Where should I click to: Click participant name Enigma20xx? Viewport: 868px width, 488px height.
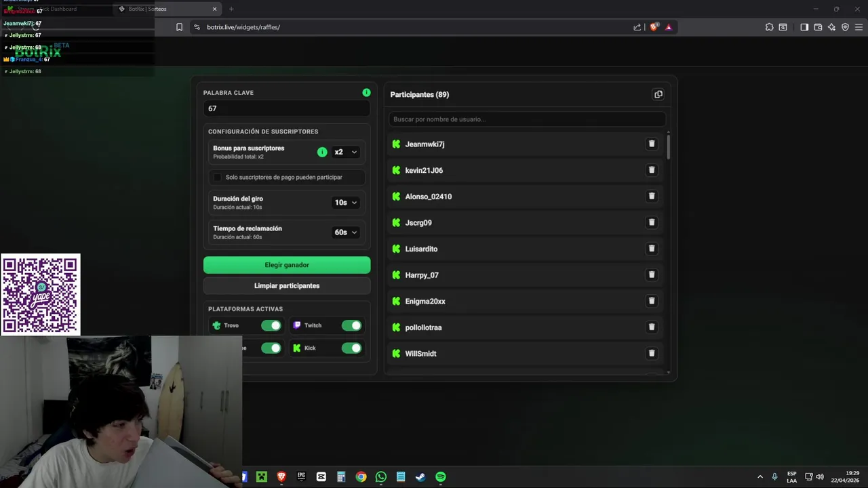[x=425, y=301]
